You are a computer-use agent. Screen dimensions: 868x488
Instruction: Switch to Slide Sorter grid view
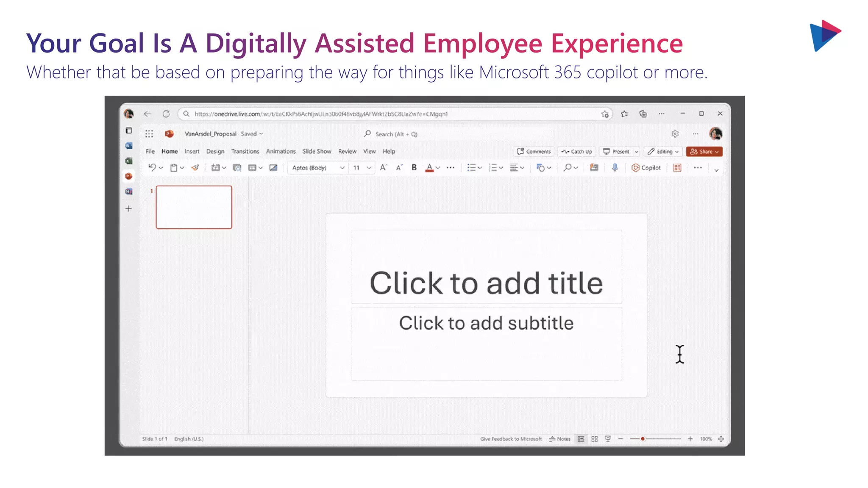(x=595, y=439)
